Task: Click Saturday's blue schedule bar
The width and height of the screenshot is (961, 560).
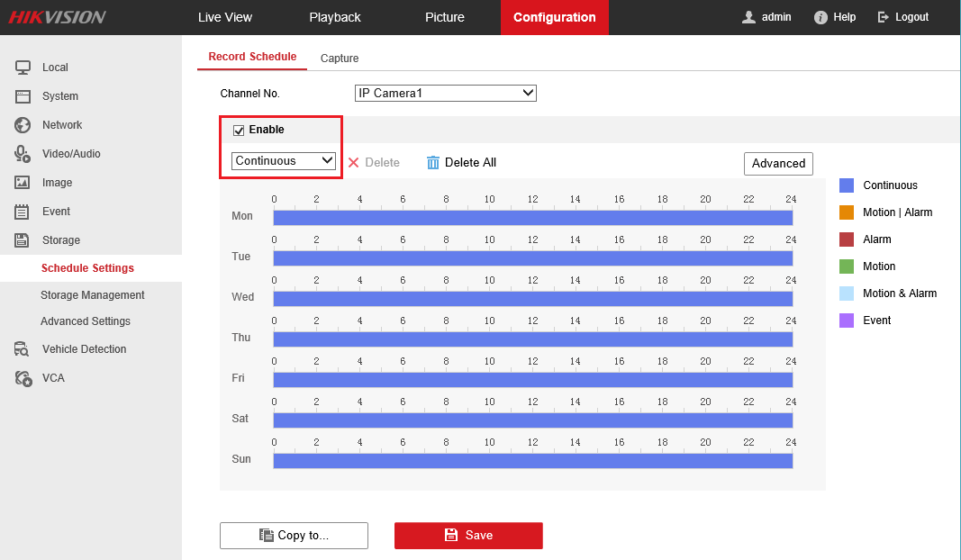Action: (532, 420)
